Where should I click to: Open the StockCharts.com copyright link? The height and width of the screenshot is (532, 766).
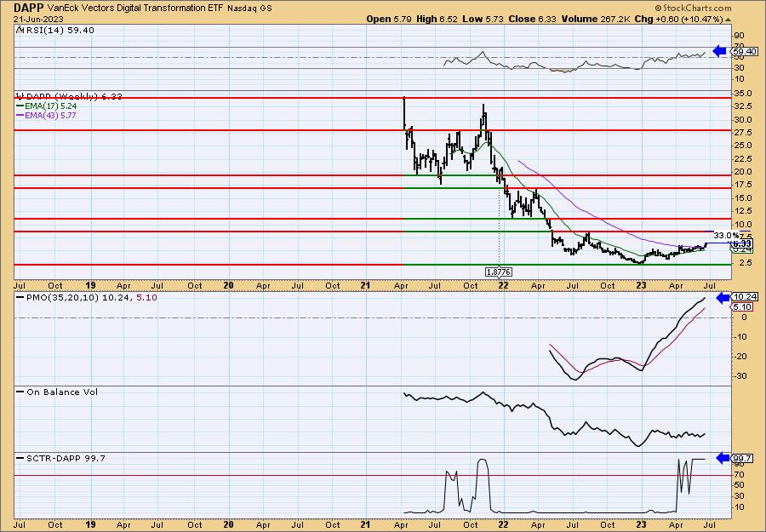click(x=693, y=8)
